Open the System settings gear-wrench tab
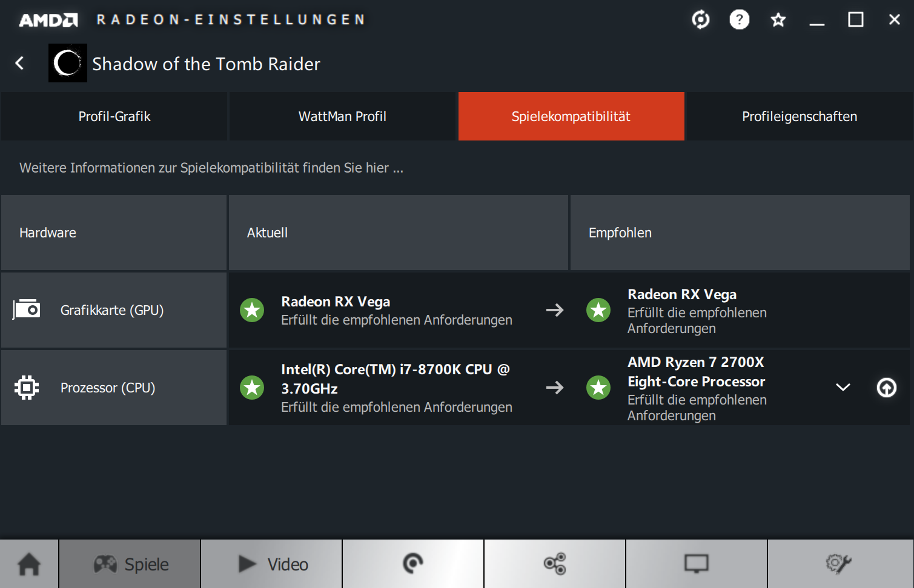The image size is (914, 588). [x=840, y=564]
